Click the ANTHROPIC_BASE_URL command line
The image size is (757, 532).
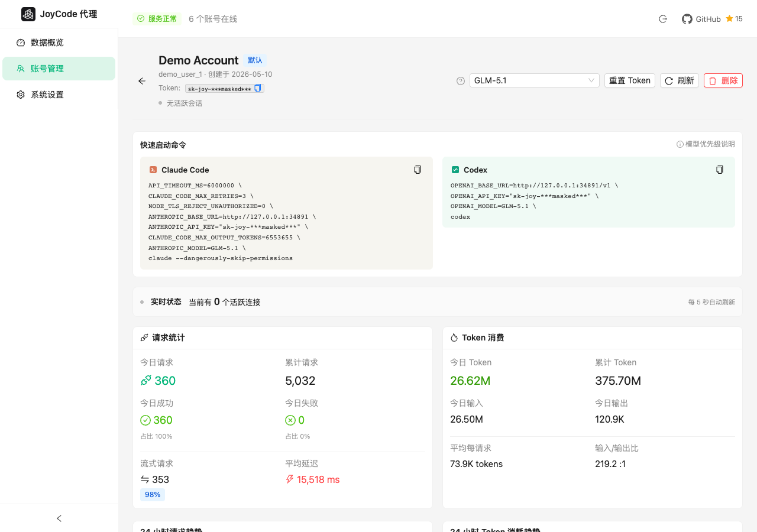pos(232,217)
